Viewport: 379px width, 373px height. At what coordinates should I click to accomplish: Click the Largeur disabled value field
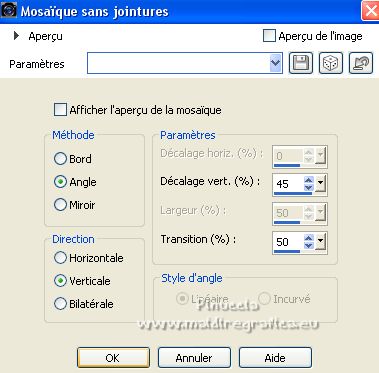pyautogui.click(x=289, y=212)
